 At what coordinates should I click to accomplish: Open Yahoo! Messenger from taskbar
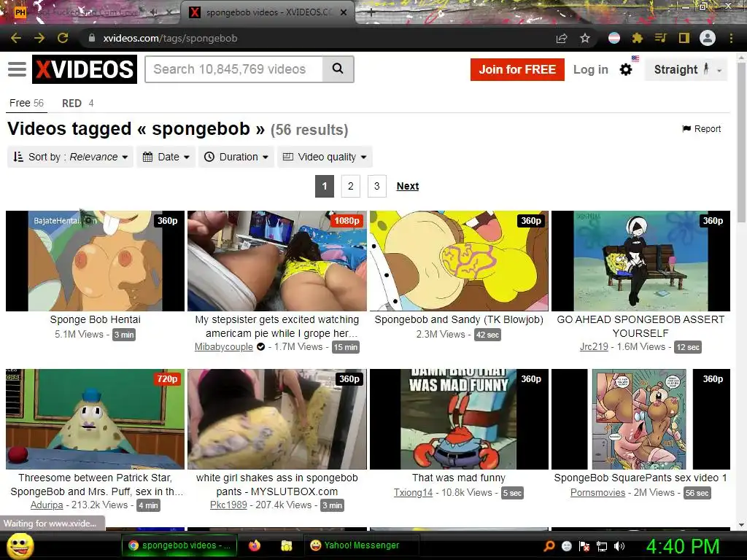click(x=361, y=545)
